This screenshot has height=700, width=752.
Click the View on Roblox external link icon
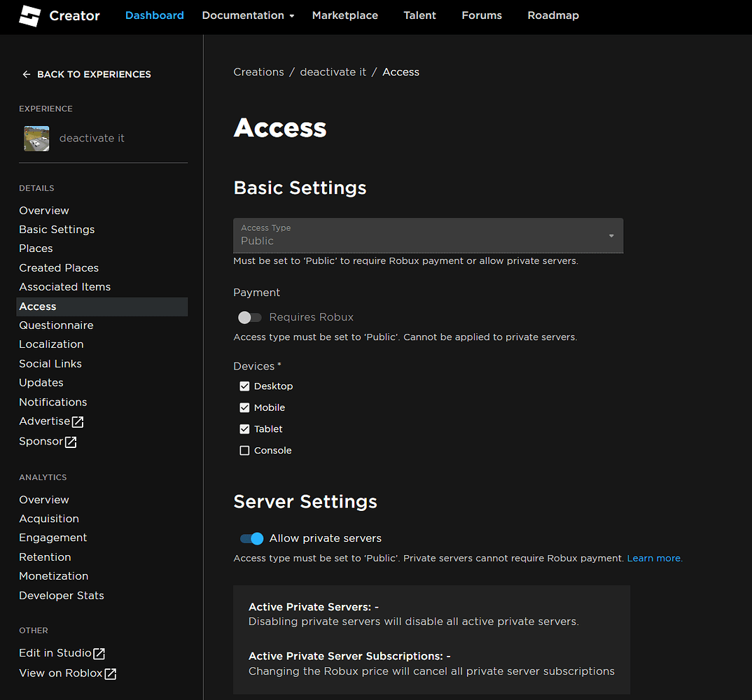(110, 673)
